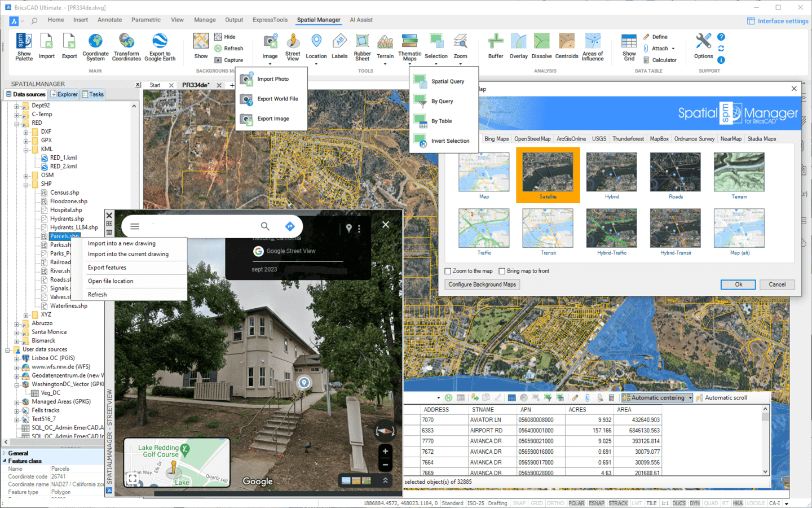Open the Automatic centering dropdown

[690, 398]
